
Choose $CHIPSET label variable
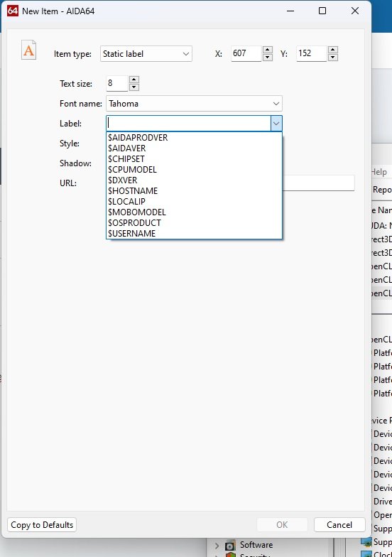pos(194,159)
